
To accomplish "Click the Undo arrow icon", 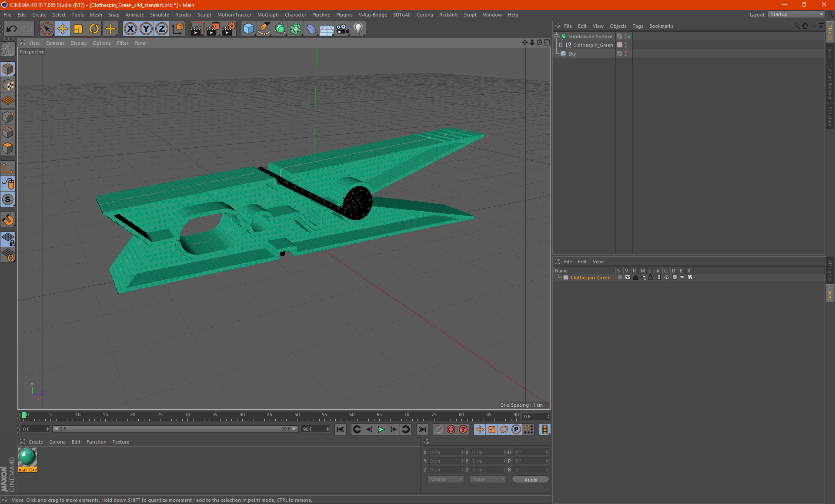I will pos(12,29).
